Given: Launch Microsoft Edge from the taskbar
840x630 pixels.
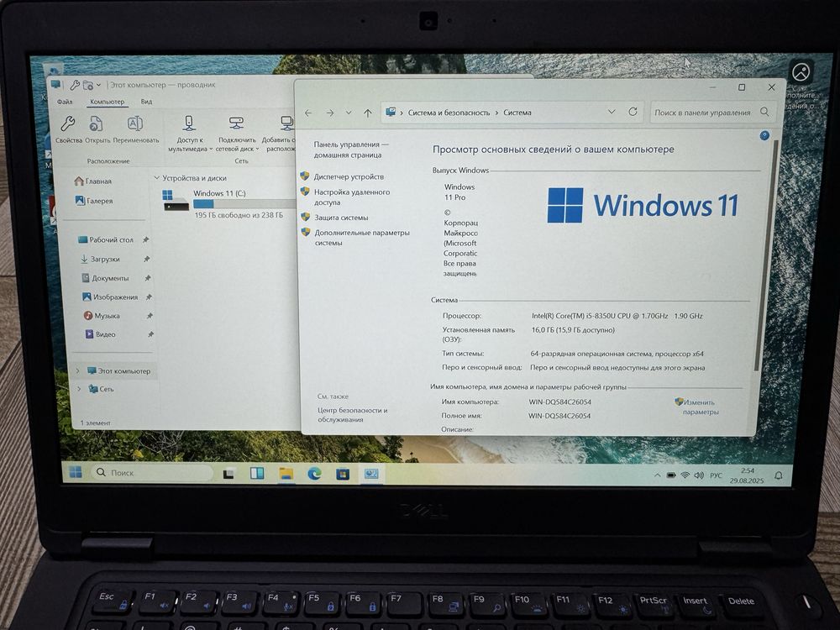Looking at the screenshot, I should click(314, 473).
